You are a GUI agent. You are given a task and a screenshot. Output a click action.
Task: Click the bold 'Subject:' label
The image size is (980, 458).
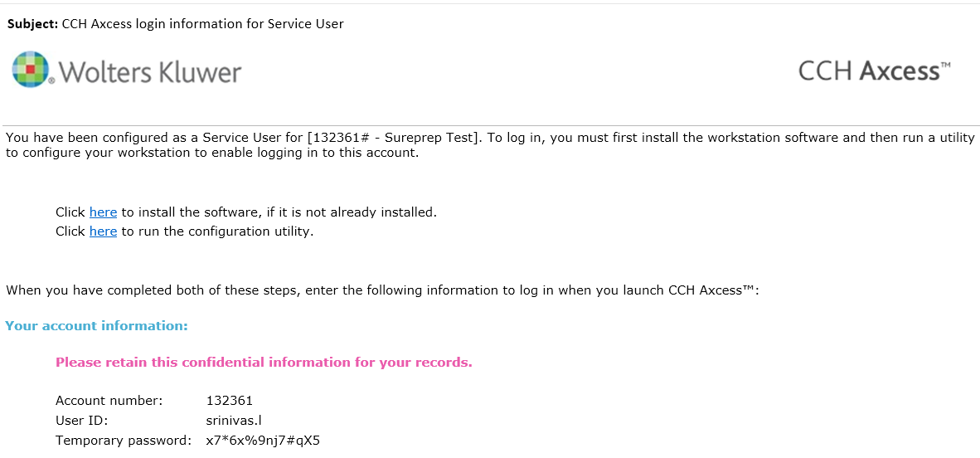pos(32,24)
